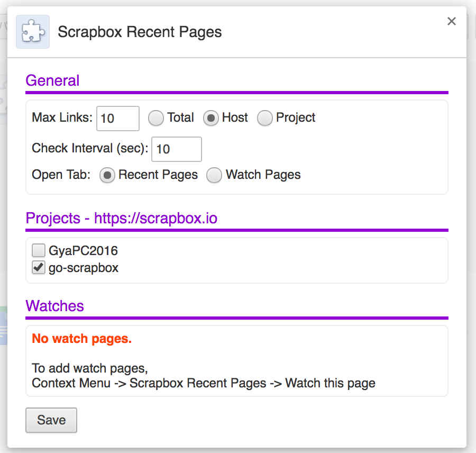
Task: Click the General section heading
Action: tap(52, 80)
